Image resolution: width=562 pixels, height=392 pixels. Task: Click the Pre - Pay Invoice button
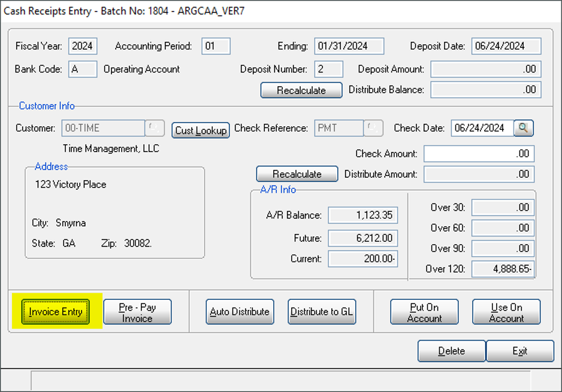[x=137, y=312]
